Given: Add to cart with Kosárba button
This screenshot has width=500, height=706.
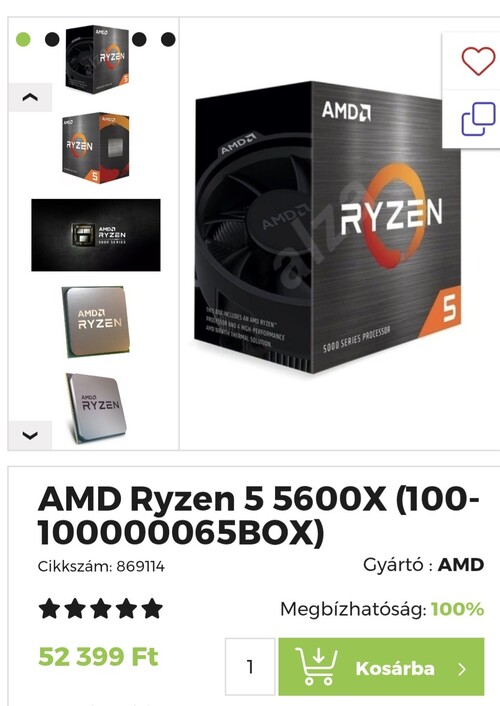Looking at the screenshot, I should point(382,667).
